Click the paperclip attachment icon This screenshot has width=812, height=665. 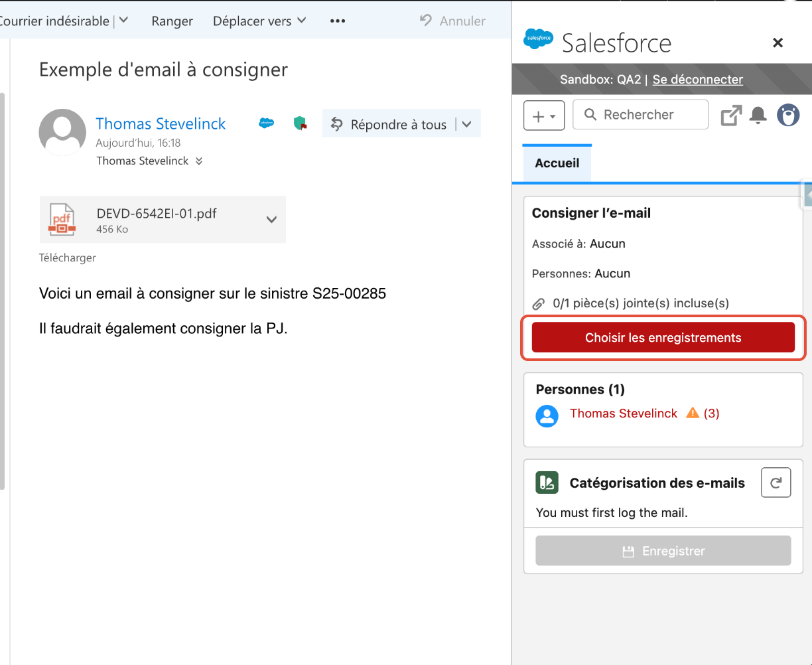click(x=539, y=303)
